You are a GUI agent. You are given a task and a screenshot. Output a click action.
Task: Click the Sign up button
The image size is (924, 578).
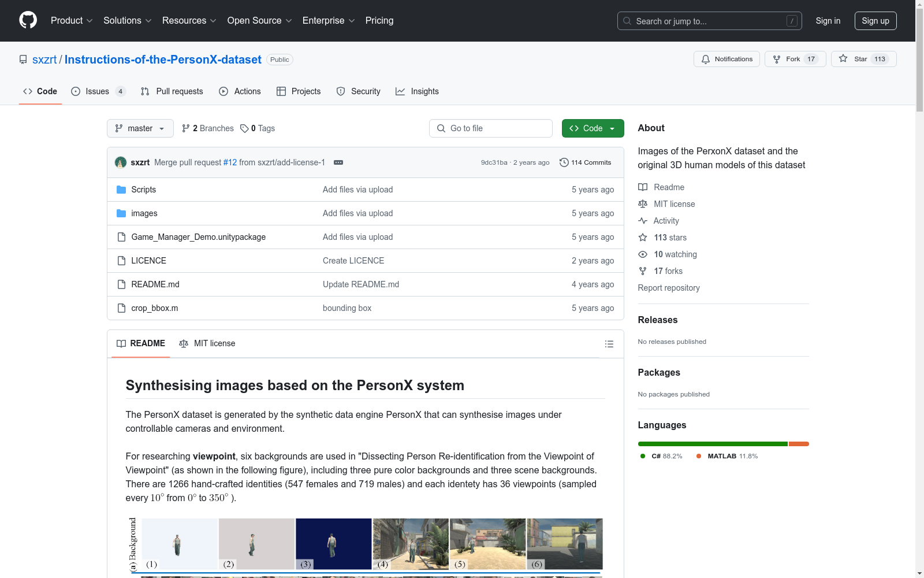[x=875, y=21]
